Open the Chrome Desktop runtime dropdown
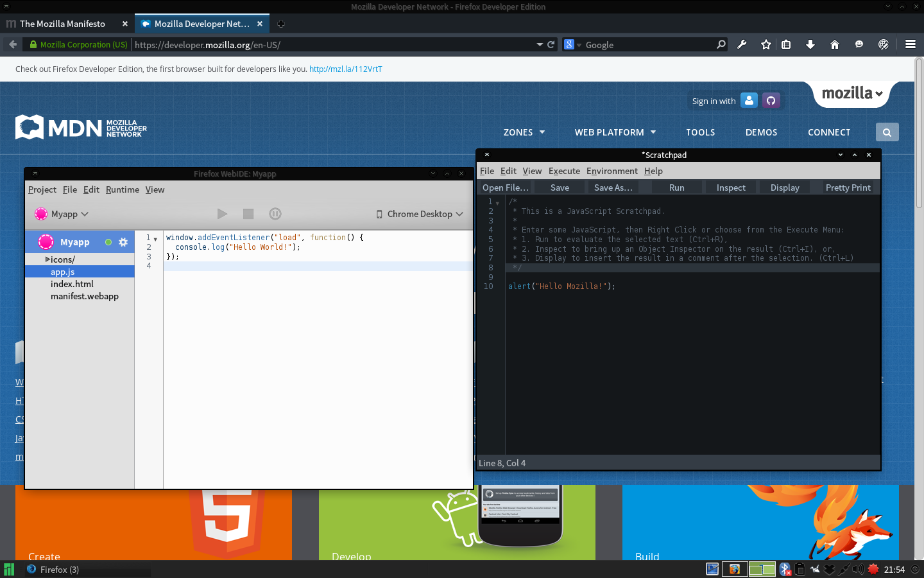The height and width of the screenshot is (578, 924). [x=420, y=214]
